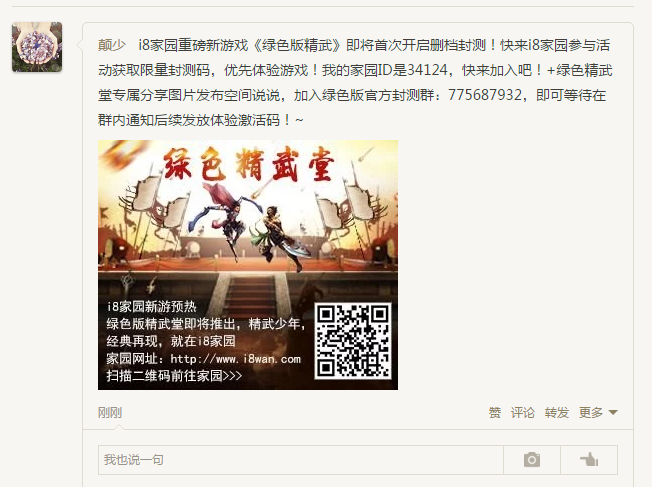Attach a photo with the camera icon

tap(532, 460)
